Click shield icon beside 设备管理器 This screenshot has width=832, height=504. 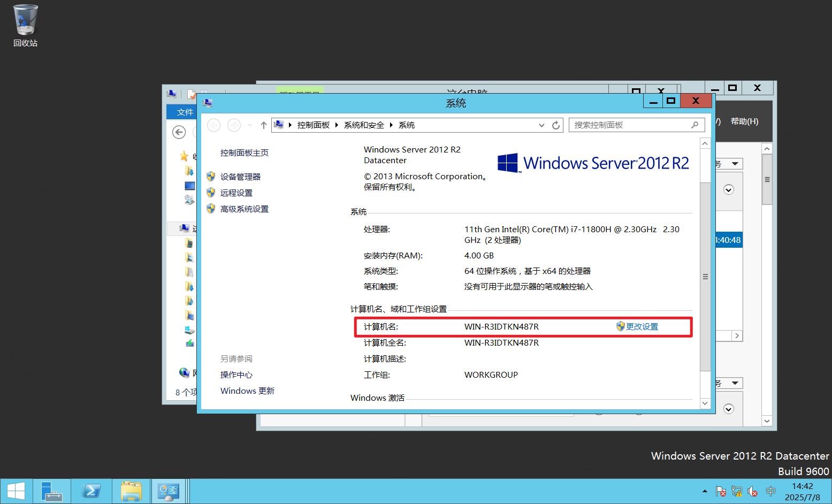pos(211,177)
